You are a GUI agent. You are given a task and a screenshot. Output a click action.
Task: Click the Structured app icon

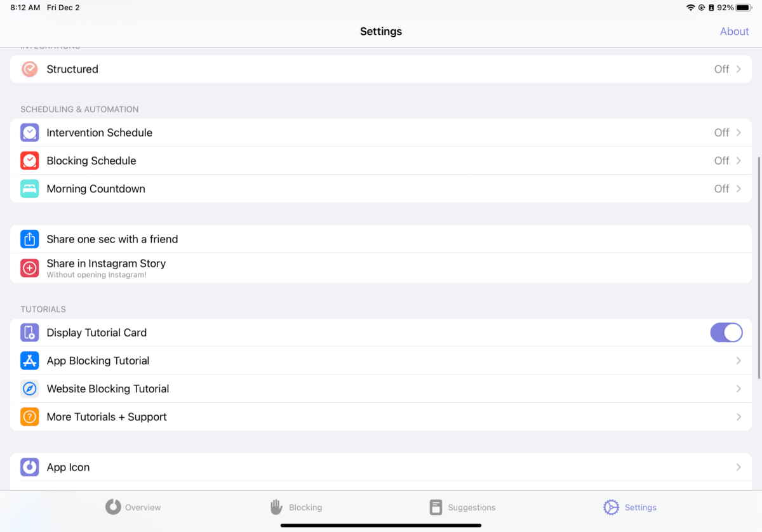coord(30,69)
